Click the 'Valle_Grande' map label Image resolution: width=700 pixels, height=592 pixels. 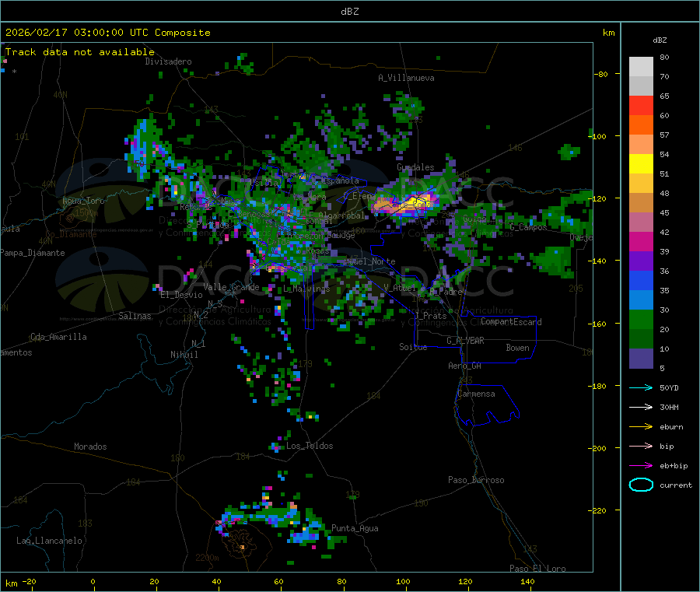point(231,287)
